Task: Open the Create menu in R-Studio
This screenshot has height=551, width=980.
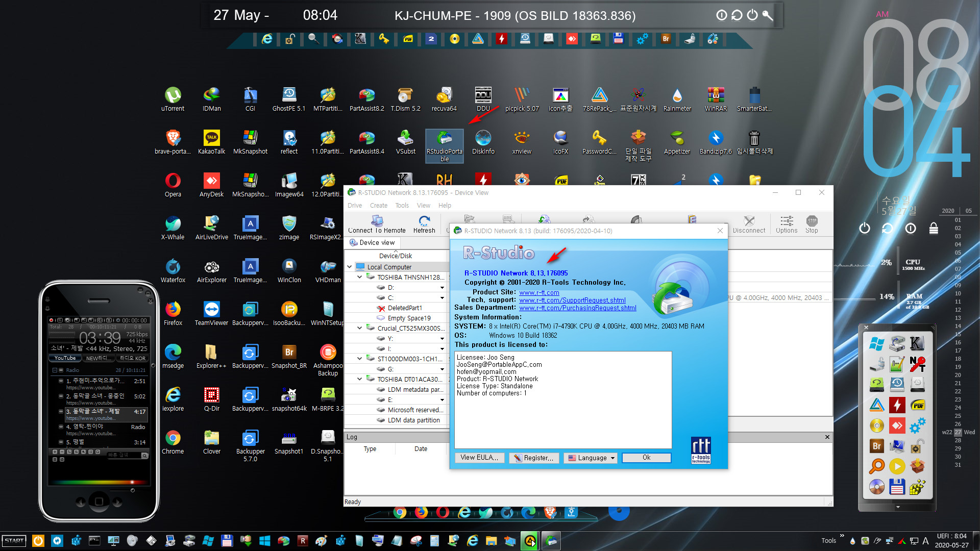Action: click(378, 206)
